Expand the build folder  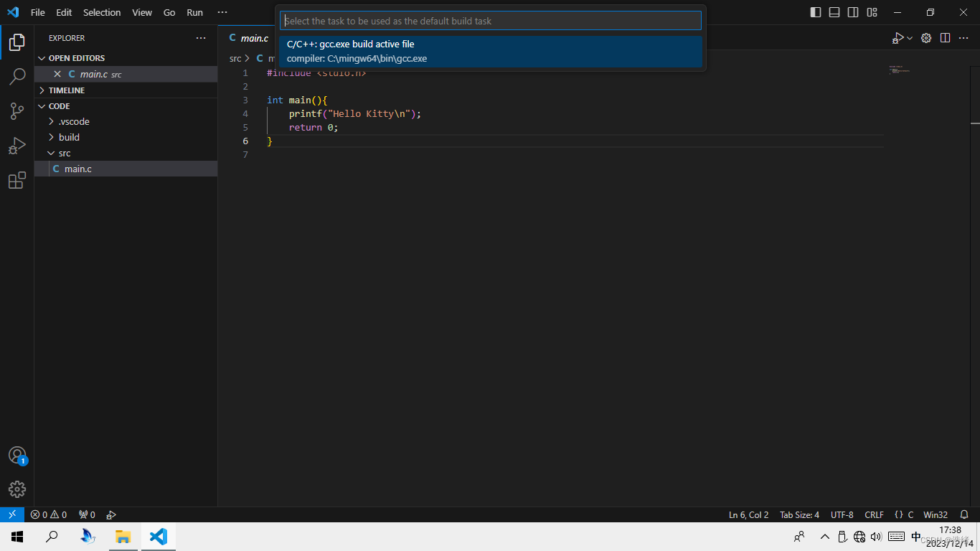pos(69,138)
